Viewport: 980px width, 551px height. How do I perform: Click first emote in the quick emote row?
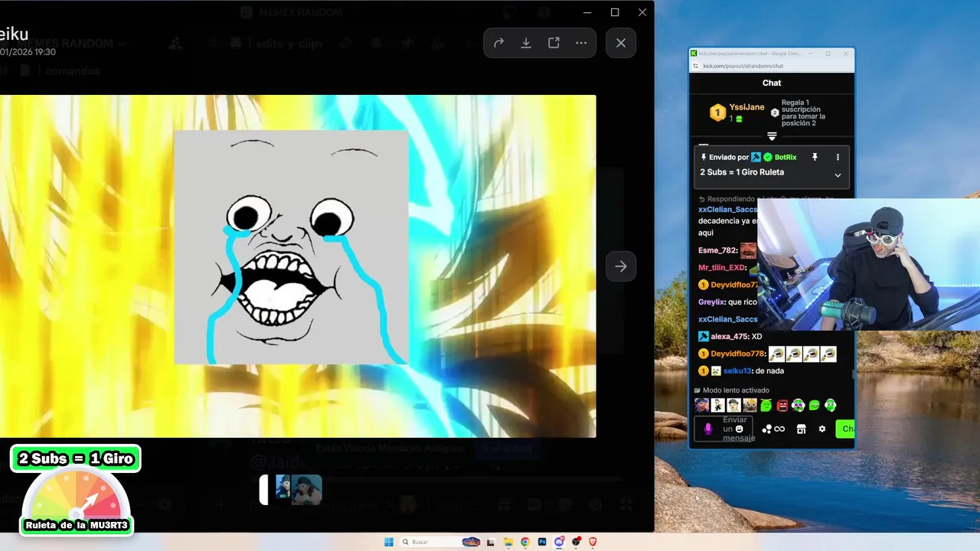point(701,405)
